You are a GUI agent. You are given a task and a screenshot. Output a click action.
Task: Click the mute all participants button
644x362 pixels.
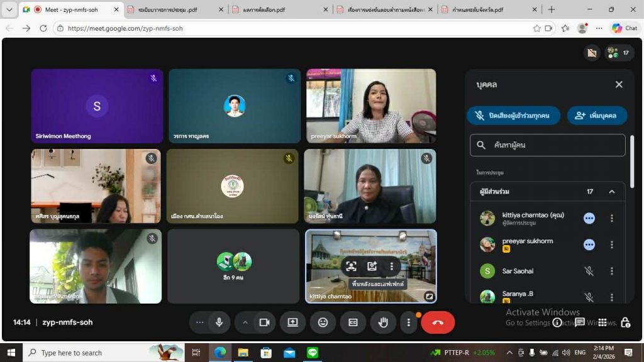(x=513, y=116)
